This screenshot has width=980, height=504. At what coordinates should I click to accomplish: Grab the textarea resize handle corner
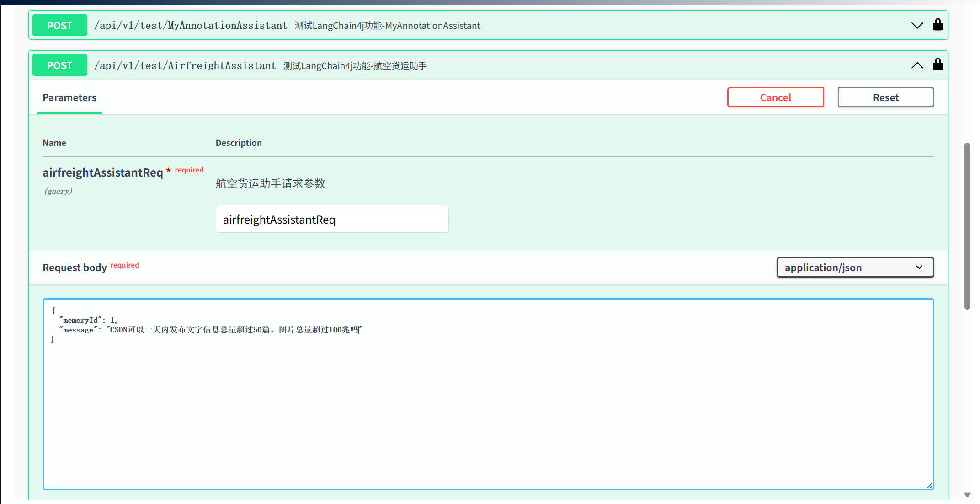point(929,486)
